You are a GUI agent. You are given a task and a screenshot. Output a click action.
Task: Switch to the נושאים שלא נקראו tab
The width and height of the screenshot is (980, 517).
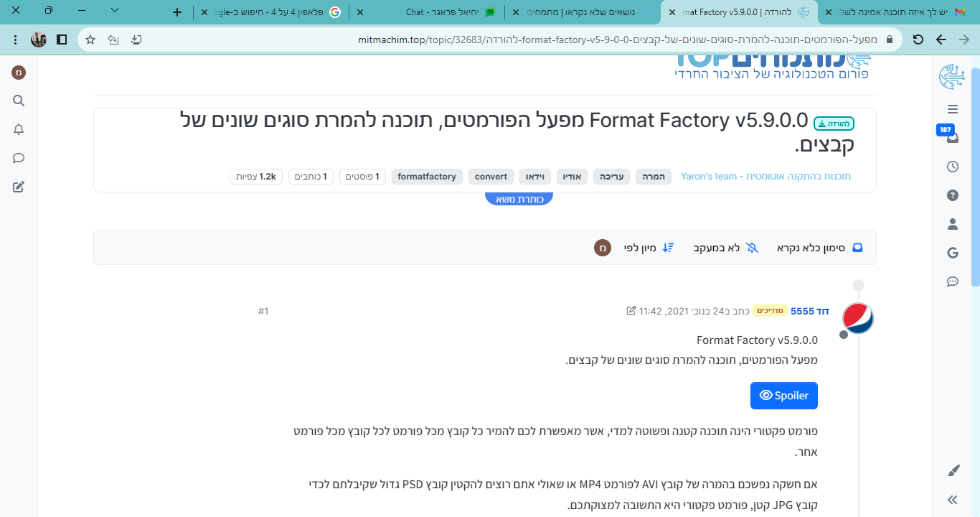(x=583, y=12)
